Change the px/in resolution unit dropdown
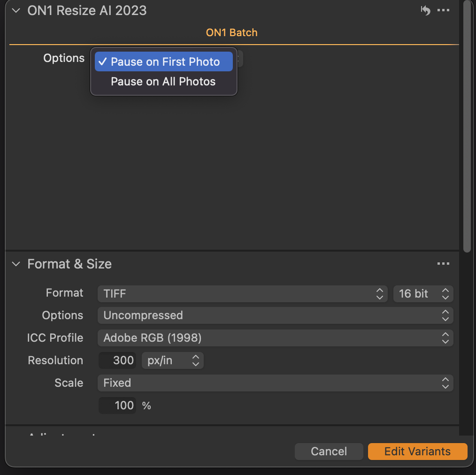476x475 pixels. (x=172, y=360)
